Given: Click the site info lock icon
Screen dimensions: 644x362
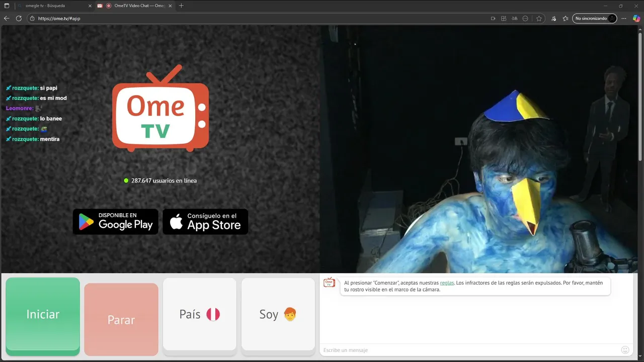Looking at the screenshot, I should coord(32,18).
